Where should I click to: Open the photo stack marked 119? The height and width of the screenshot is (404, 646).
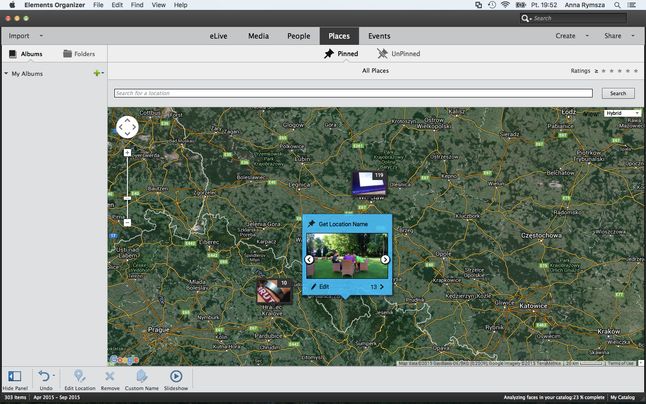click(369, 184)
